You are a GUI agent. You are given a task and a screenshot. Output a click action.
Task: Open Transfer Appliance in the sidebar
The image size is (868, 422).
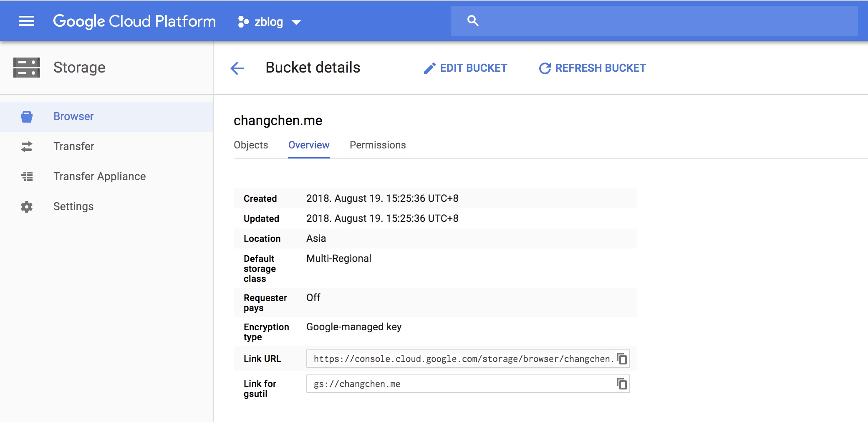[99, 176]
